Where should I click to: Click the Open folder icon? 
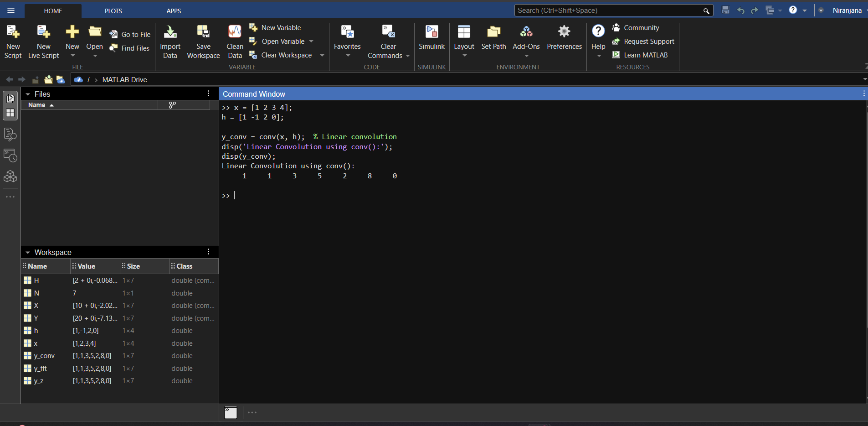95,32
